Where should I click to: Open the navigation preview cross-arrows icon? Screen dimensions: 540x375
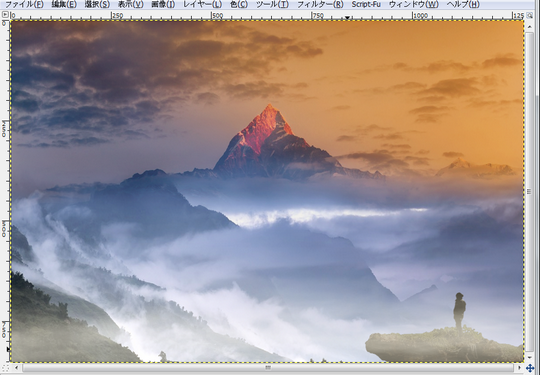pos(530,368)
